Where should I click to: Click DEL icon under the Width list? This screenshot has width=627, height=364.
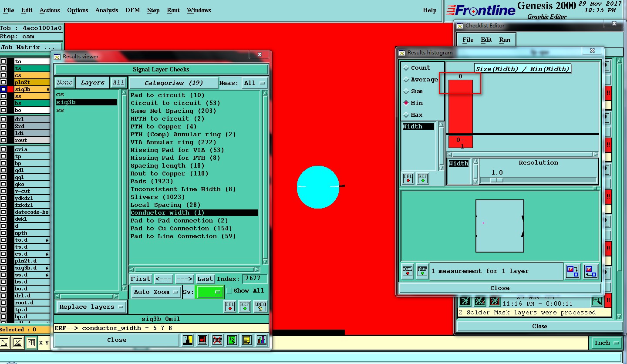(x=408, y=179)
